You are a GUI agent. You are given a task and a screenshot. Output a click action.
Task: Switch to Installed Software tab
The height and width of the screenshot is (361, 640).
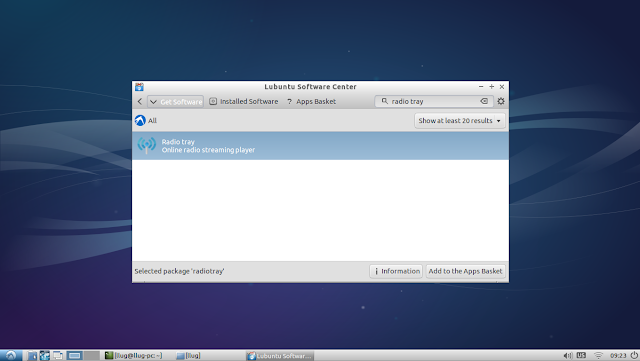coord(244,101)
